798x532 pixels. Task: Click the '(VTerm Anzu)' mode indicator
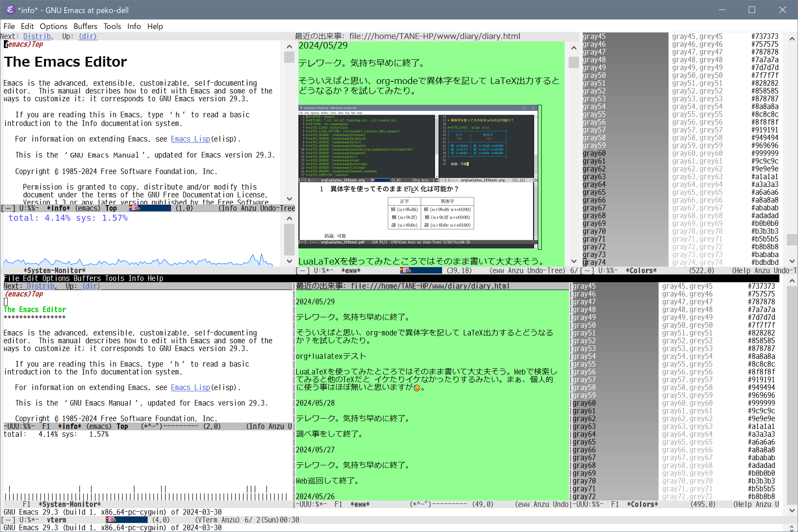pyautogui.click(x=217, y=520)
